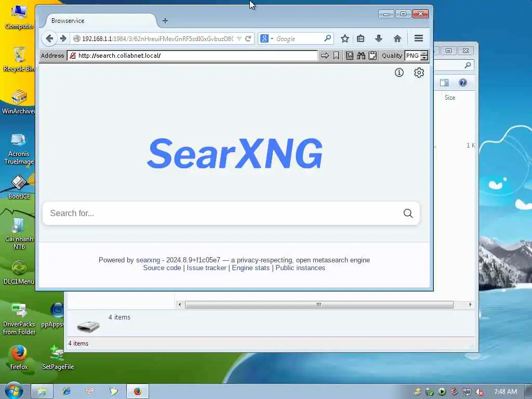The width and height of the screenshot is (532, 399).
Task: Click the Explorer horizontal scrollbar thumb
Action: click(x=319, y=304)
